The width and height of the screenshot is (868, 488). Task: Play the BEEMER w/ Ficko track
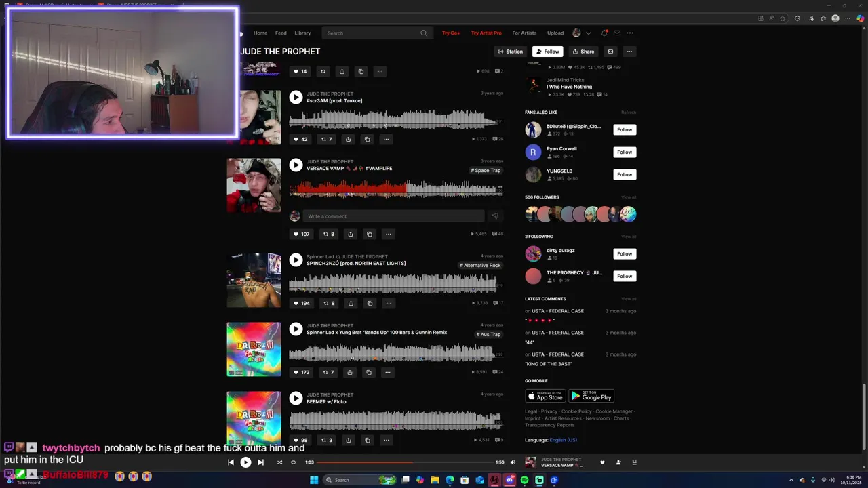click(x=296, y=398)
